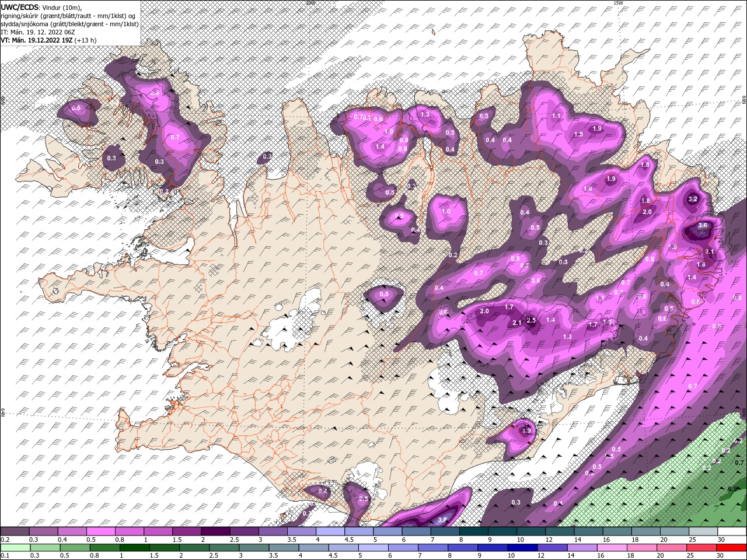
Task: Click the 'Vindur (10m)' header text
Action: point(62,7)
